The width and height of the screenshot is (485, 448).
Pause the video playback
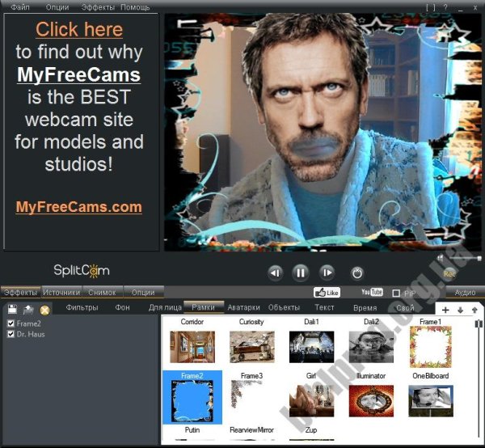[301, 273]
